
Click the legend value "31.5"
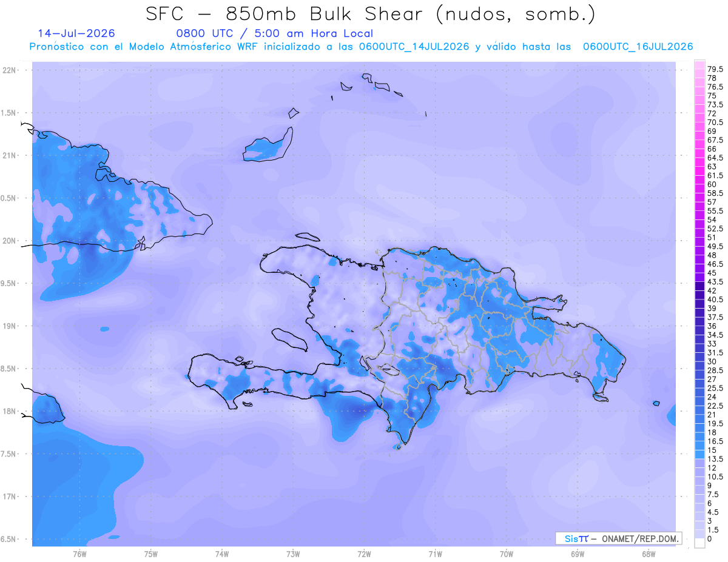pyautogui.click(x=715, y=352)
